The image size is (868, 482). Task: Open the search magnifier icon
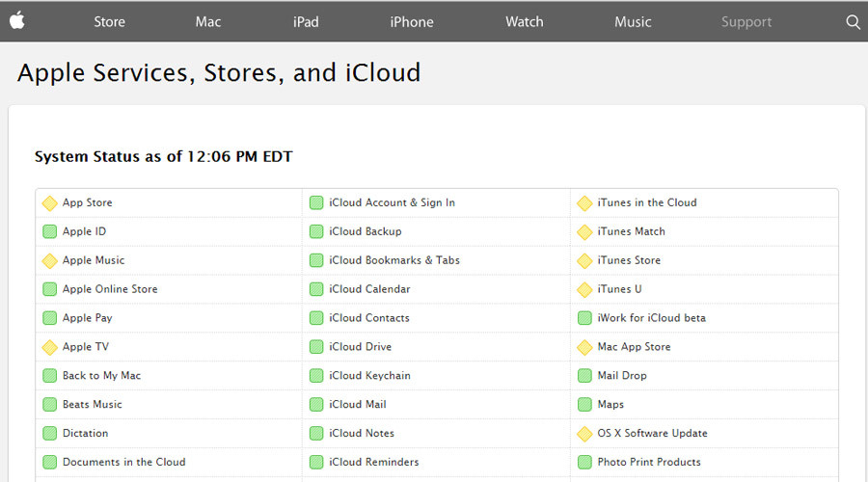[854, 21]
